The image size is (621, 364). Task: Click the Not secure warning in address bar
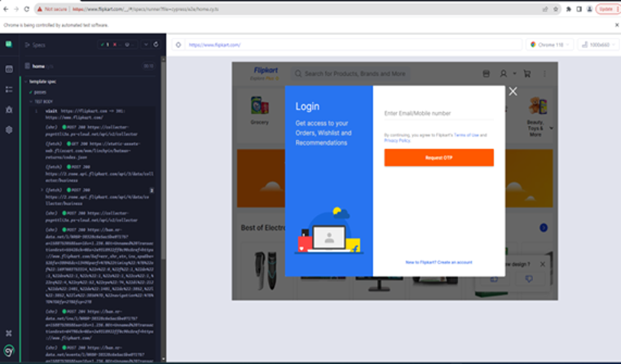coord(52,9)
